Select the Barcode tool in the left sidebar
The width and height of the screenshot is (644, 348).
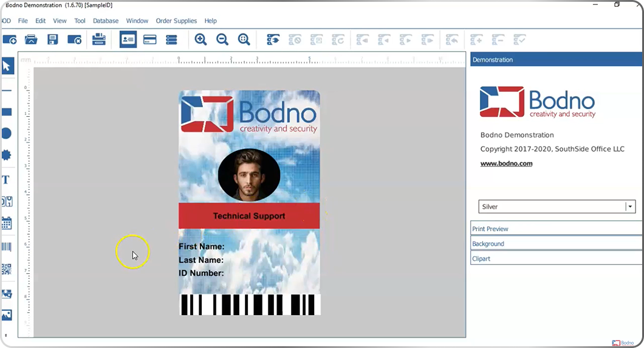[6, 247]
